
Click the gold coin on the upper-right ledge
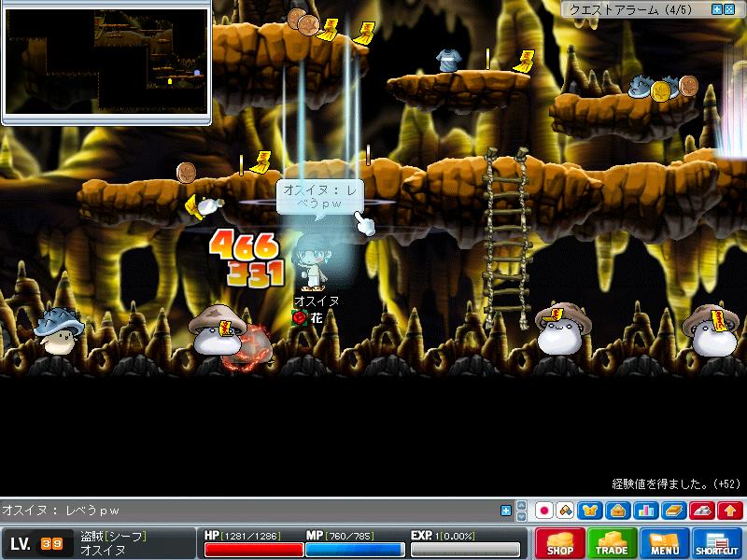(x=660, y=90)
